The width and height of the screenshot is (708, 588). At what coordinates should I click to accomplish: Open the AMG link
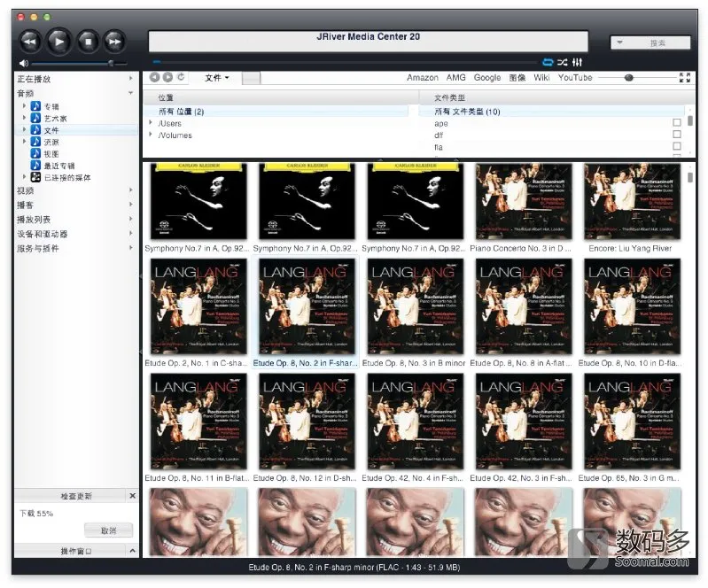[x=455, y=78]
